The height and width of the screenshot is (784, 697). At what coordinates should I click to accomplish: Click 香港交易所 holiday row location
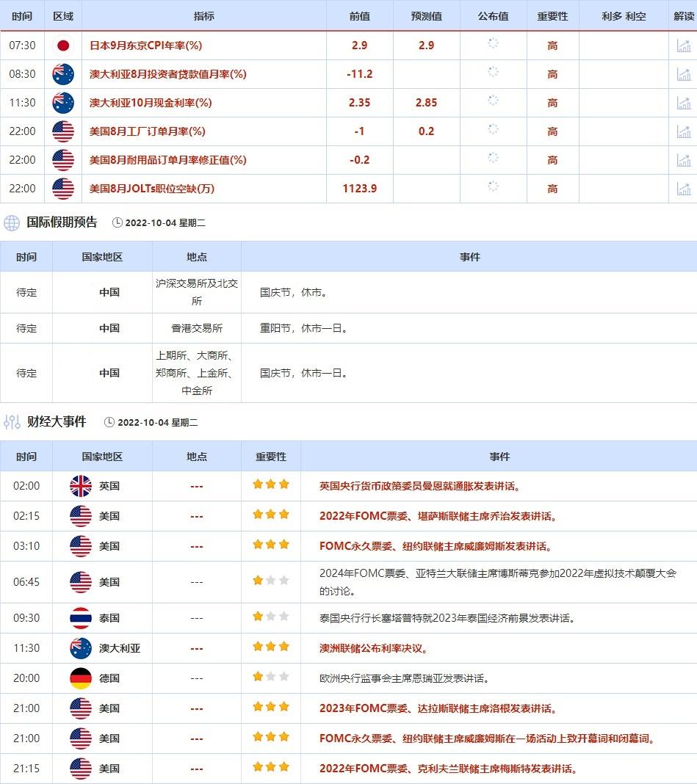(197, 328)
